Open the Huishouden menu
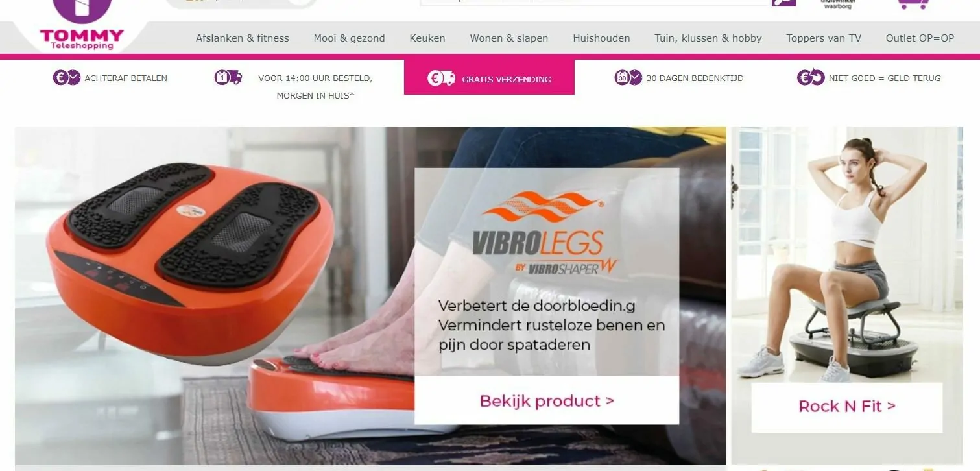The width and height of the screenshot is (980, 471). click(x=601, y=38)
